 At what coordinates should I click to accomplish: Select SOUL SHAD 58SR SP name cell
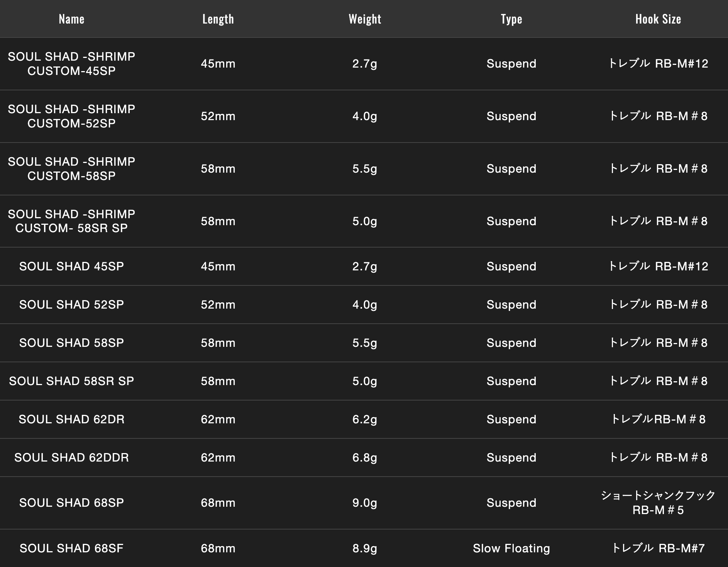[71, 381]
